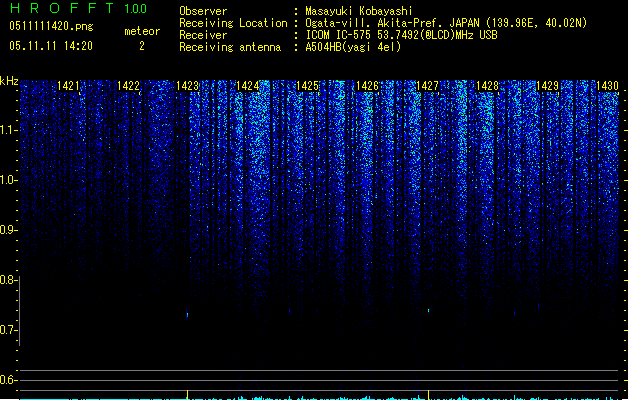Click the 1422 time marker
The width and height of the screenshot is (629, 400).
click(x=128, y=86)
